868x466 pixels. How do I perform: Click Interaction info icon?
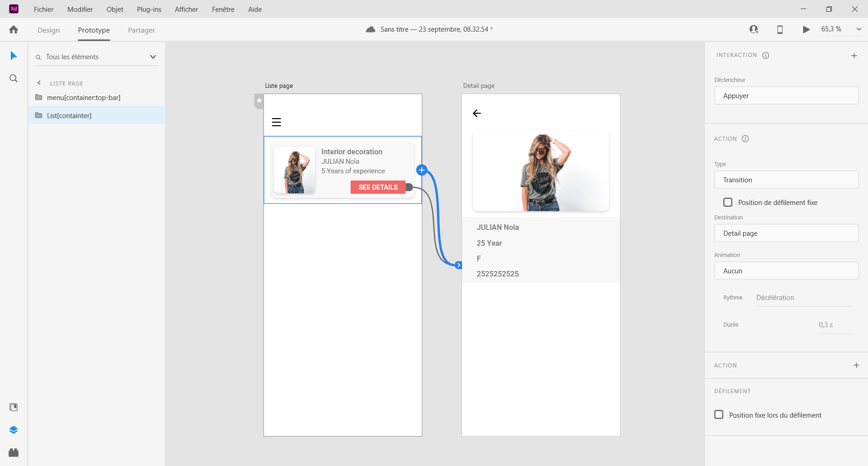click(765, 55)
